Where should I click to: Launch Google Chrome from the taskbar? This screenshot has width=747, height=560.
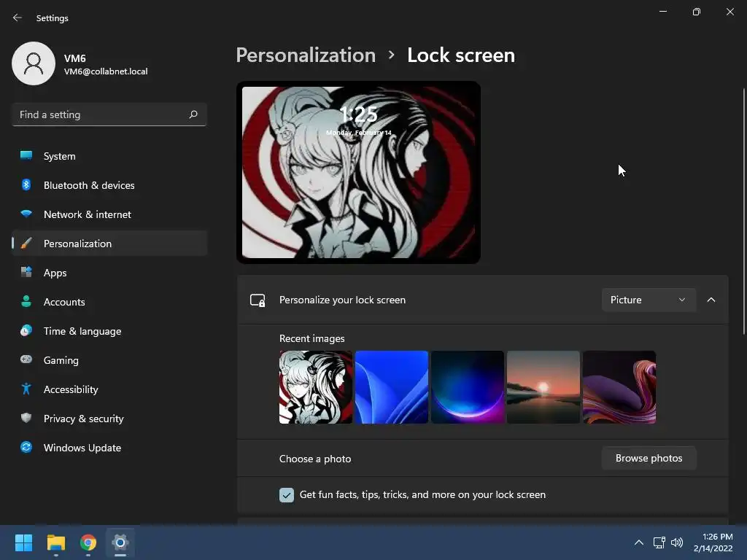pos(88,542)
